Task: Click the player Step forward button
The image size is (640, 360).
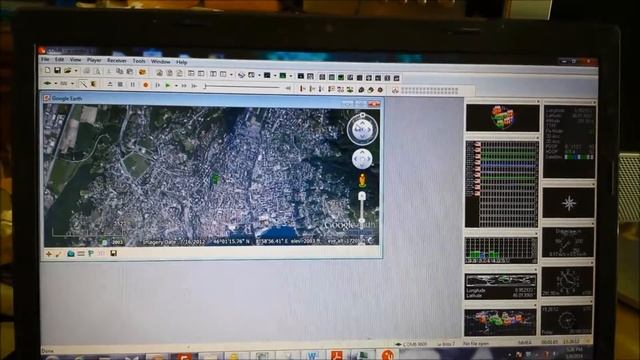Action: [x=158, y=85]
